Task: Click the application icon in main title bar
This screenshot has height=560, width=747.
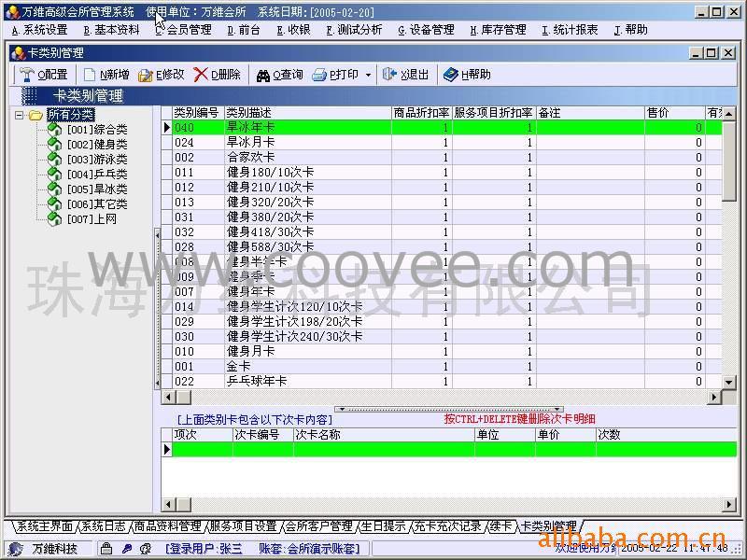Action: click(x=12, y=12)
